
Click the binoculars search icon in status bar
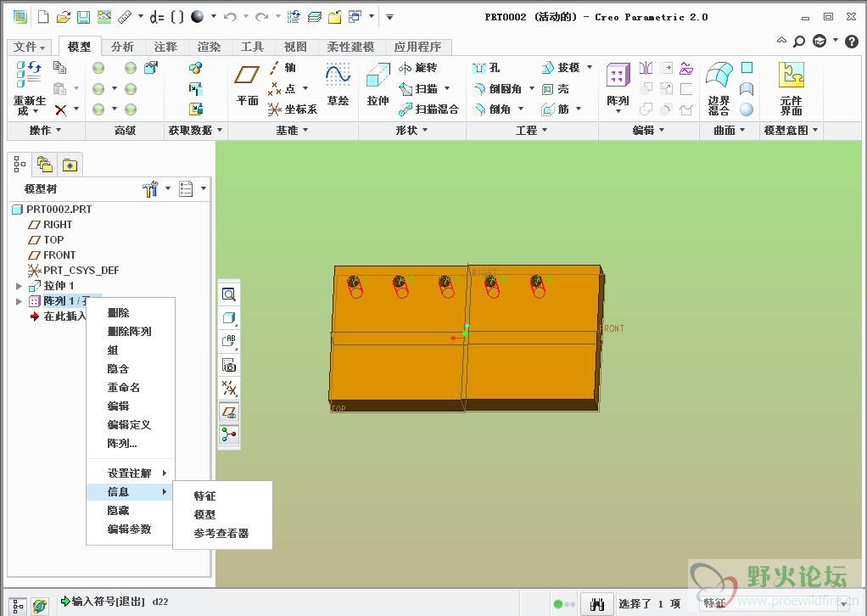coord(596,604)
